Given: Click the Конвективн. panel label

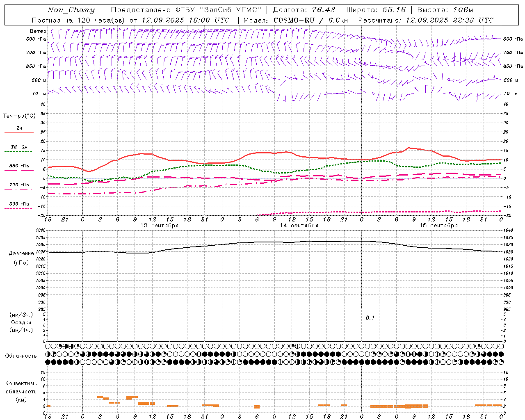Looking at the screenshot, I should [x=21, y=383].
